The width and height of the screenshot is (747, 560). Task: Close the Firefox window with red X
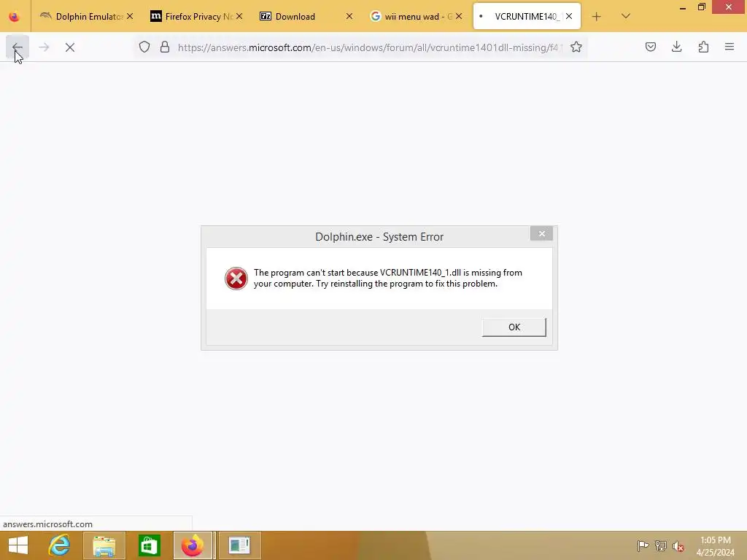coord(729,7)
